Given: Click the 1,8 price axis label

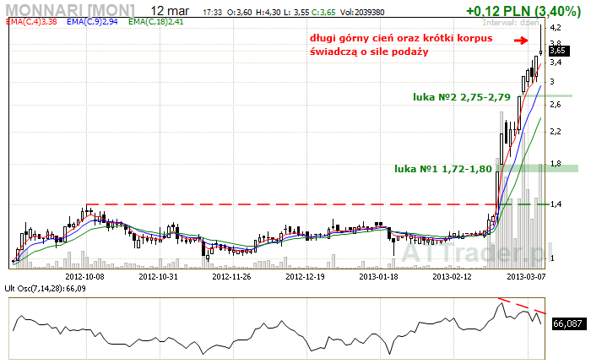Looking at the screenshot, I should (x=556, y=164).
